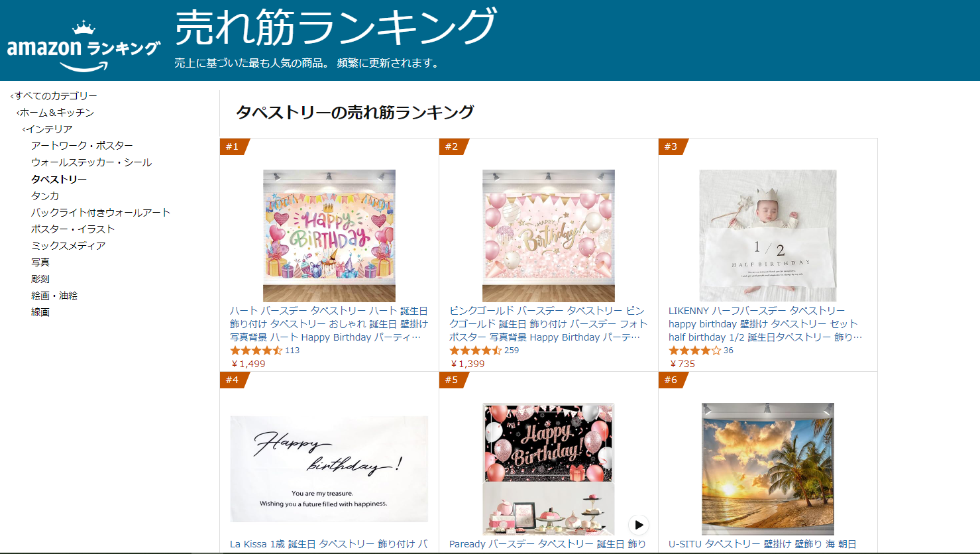Screen dimensions: 980x554
Task: Play the video on Paready product
Action: [x=639, y=525]
